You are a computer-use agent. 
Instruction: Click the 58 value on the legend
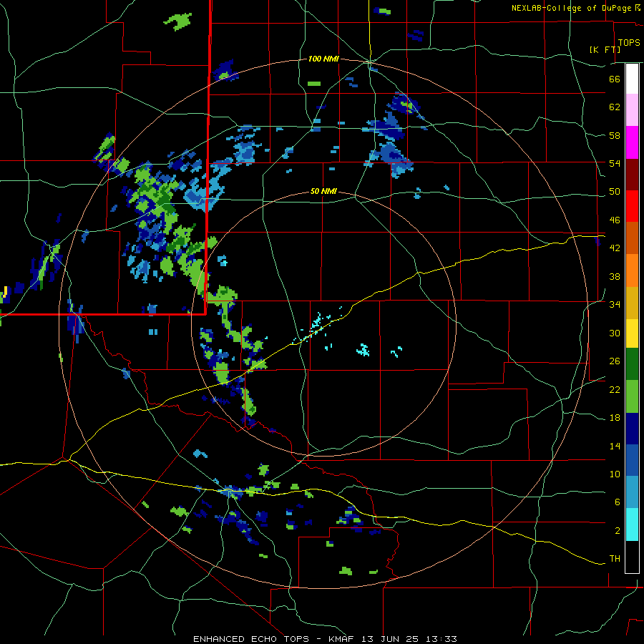pos(615,135)
